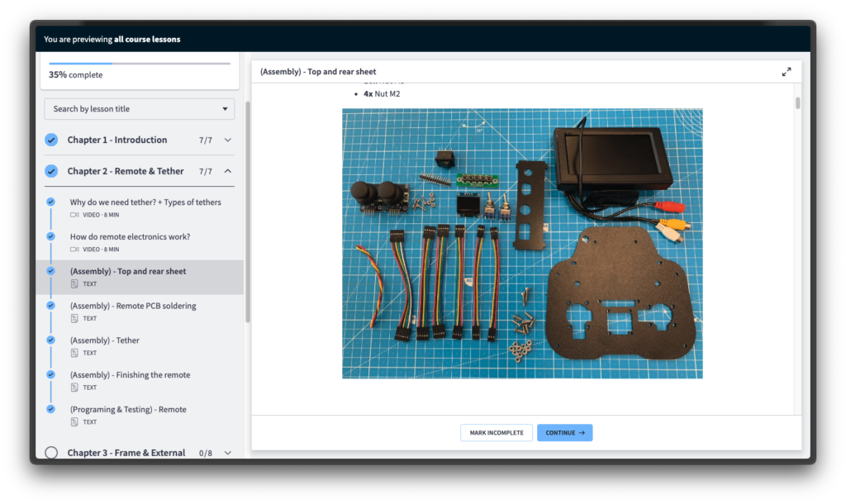The image size is (846, 504).
Task: Click text document icon under '(Assembly) - Tether'
Action: coord(74,353)
